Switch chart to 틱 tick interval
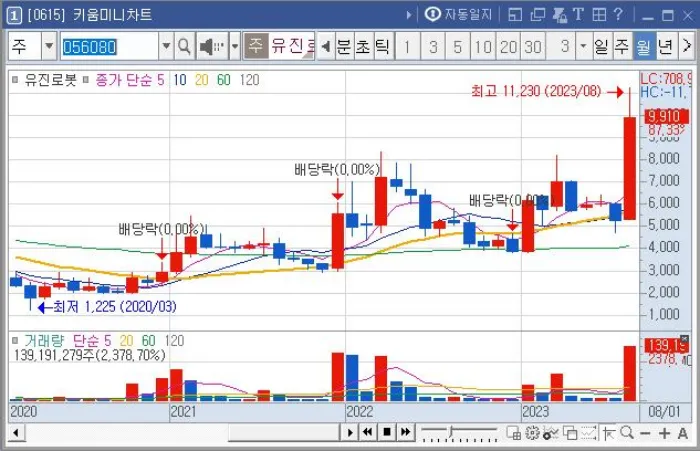Screen dimensions: 700x451 382,46
